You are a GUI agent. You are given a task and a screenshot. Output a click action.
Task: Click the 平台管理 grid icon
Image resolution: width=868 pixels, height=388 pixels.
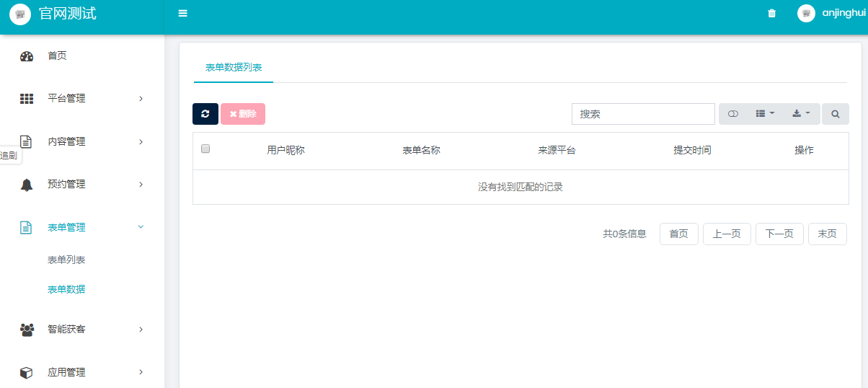click(27, 99)
